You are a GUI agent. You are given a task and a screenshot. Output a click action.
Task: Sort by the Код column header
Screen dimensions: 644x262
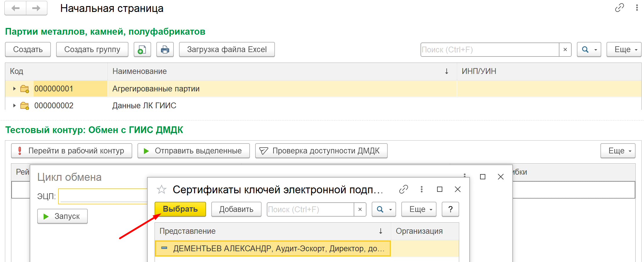(x=56, y=71)
